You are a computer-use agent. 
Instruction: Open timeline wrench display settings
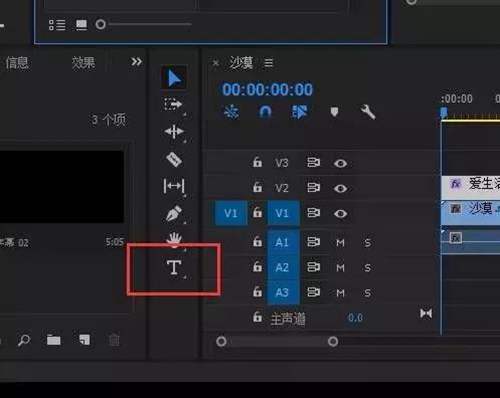tap(368, 112)
